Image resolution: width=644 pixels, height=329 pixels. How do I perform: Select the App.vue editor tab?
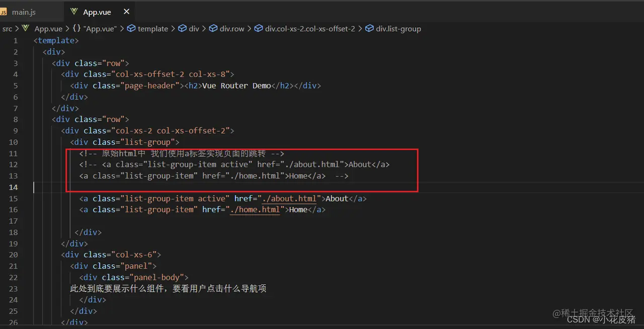[x=97, y=12]
